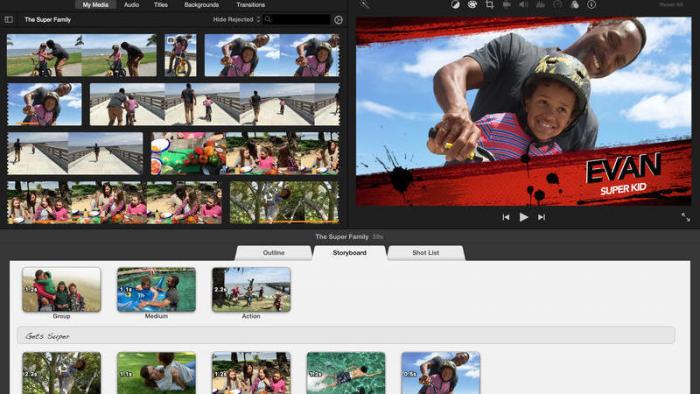Select the short narrow bike clip in browser
Image resolution: width=700 pixels, height=394 pixels.
pyautogui.click(x=180, y=55)
